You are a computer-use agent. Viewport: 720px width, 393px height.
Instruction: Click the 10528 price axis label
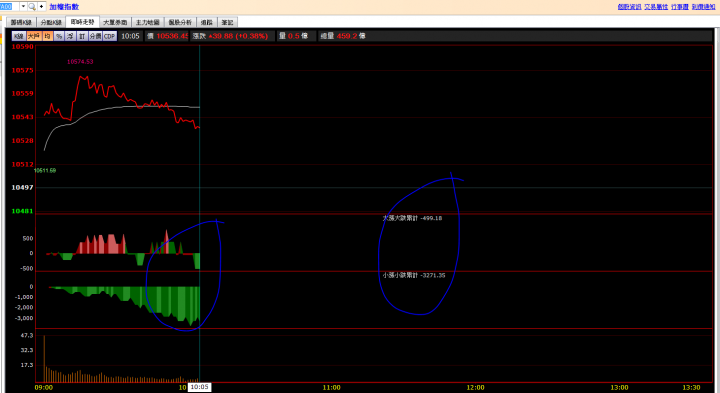[22, 140]
